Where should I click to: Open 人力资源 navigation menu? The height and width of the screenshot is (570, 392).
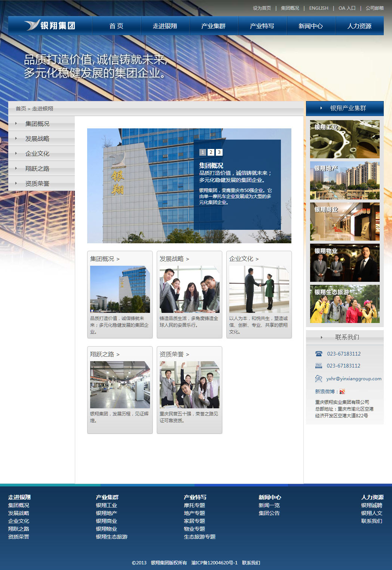pos(359,26)
